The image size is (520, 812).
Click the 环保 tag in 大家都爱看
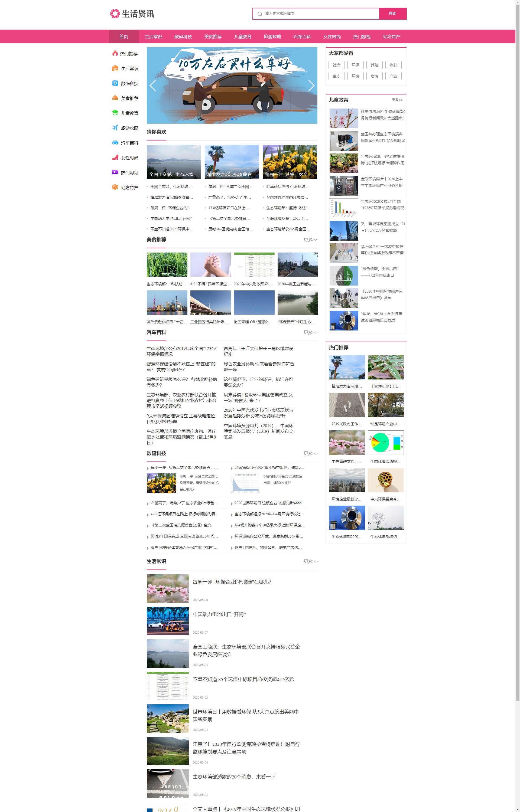355,65
